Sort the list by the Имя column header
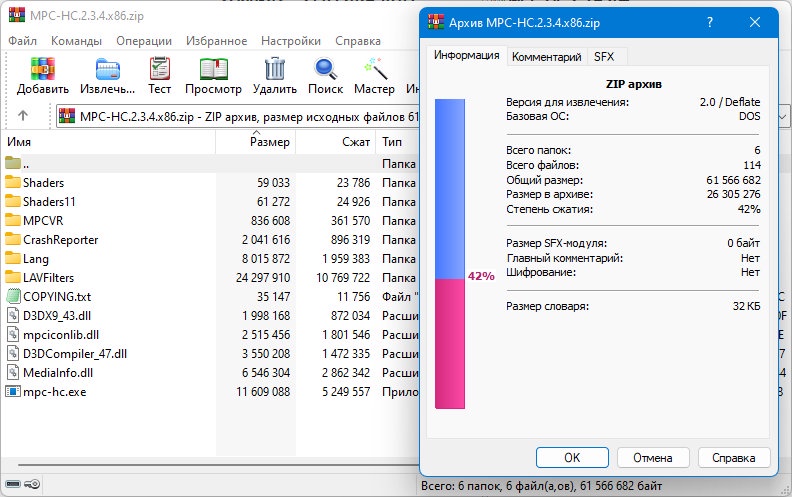792x497 pixels. pyautogui.click(x=108, y=142)
